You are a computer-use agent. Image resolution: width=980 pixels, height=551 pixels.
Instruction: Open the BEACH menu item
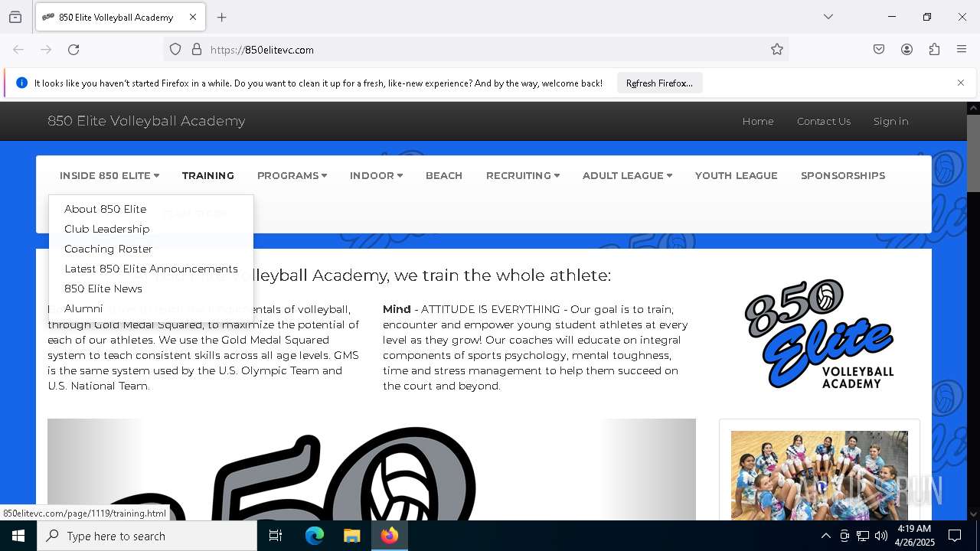tap(444, 175)
